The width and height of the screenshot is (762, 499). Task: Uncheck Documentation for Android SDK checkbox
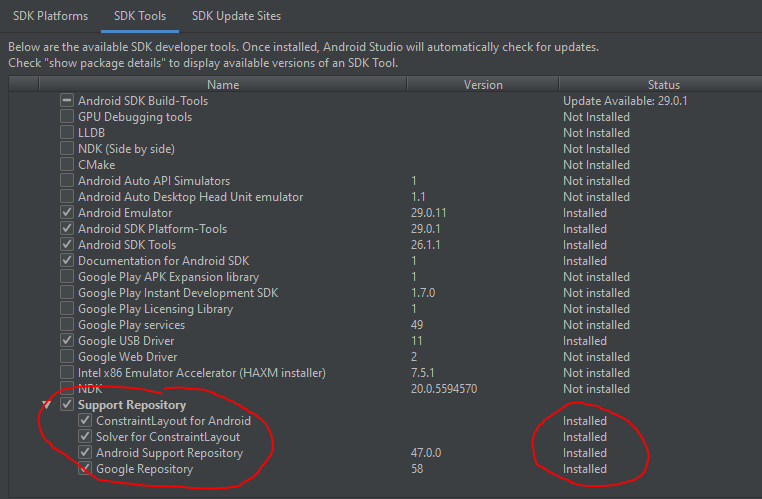[67, 260]
